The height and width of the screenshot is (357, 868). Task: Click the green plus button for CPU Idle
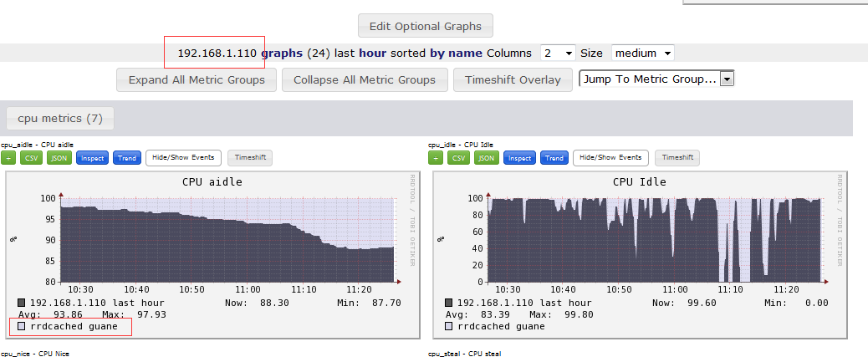click(436, 158)
